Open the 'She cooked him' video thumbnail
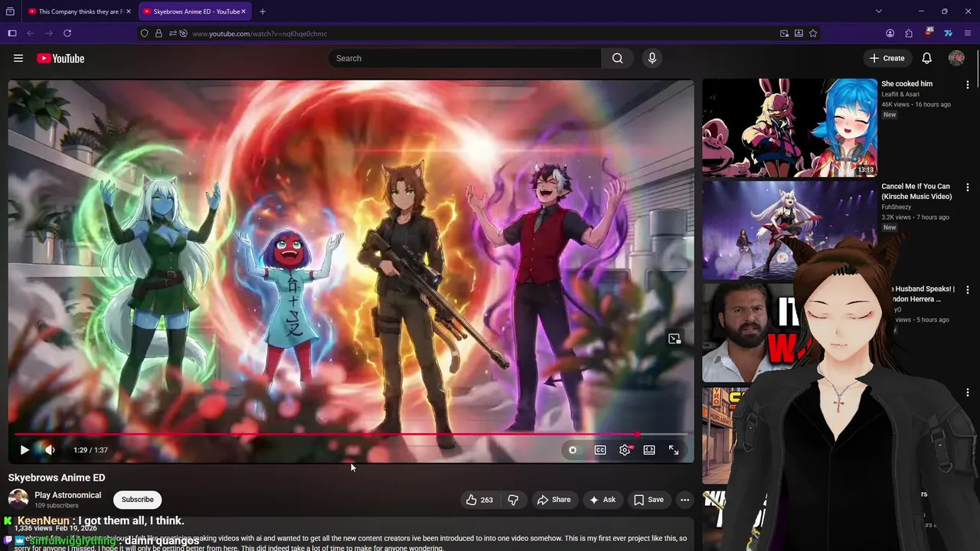Screen dimensions: 980x551 click(x=789, y=128)
